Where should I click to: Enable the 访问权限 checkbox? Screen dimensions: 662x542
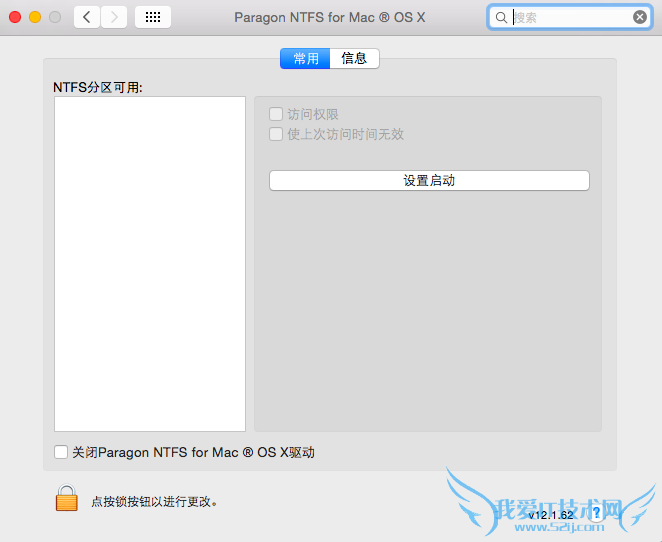pyautogui.click(x=276, y=114)
